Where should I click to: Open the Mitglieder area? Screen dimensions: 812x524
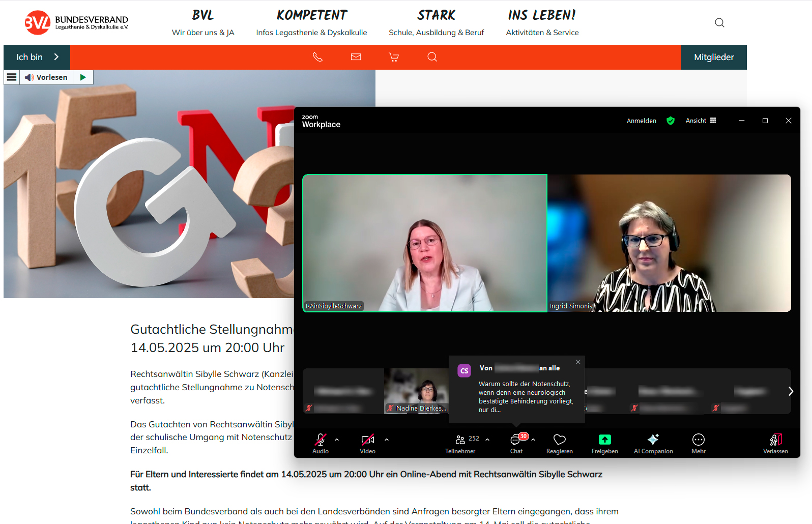click(x=714, y=57)
